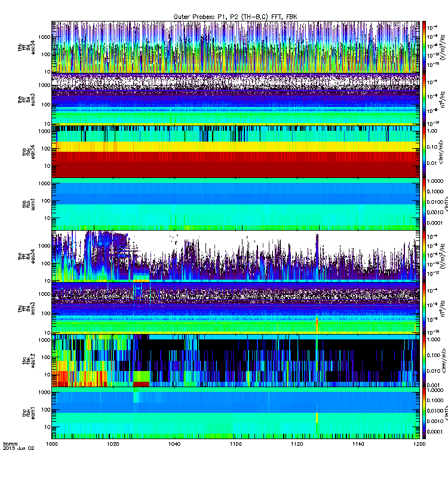Click the 1200 time tick label
The width and height of the screenshot is (448, 478).
(x=419, y=444)
